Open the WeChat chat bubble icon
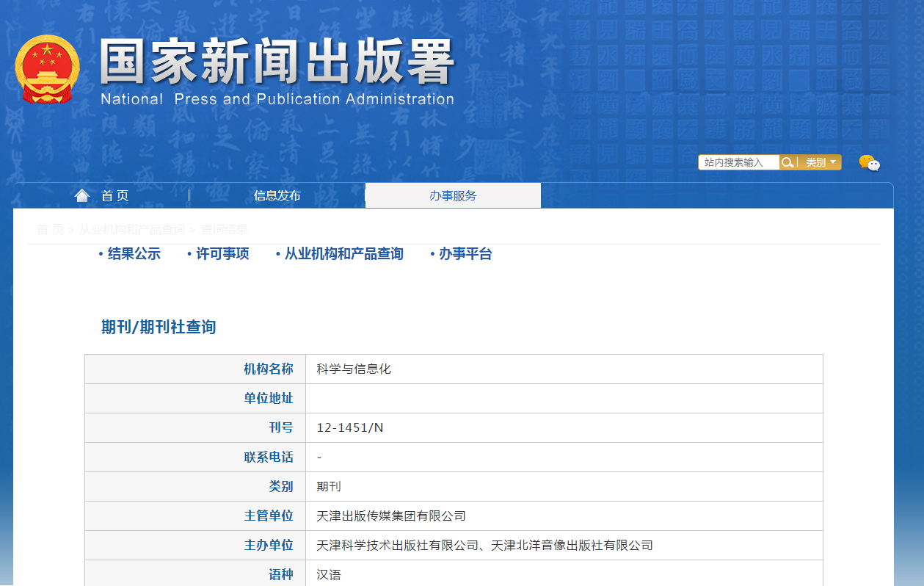924x586 pixels. (869, 163)
